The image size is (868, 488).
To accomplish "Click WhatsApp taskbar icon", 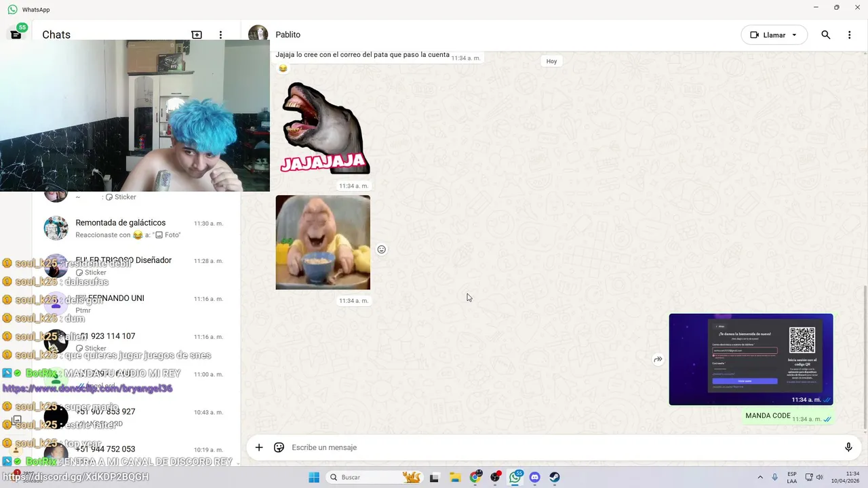I will [516, 477].
